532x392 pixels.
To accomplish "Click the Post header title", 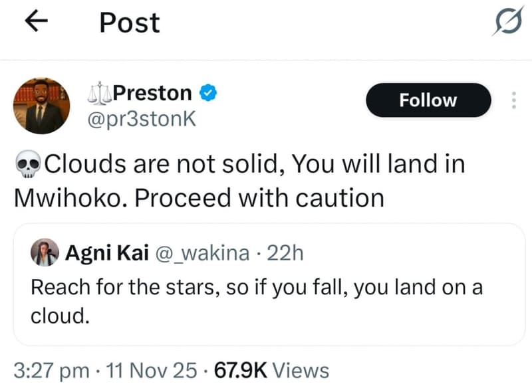I will [129, 23].
